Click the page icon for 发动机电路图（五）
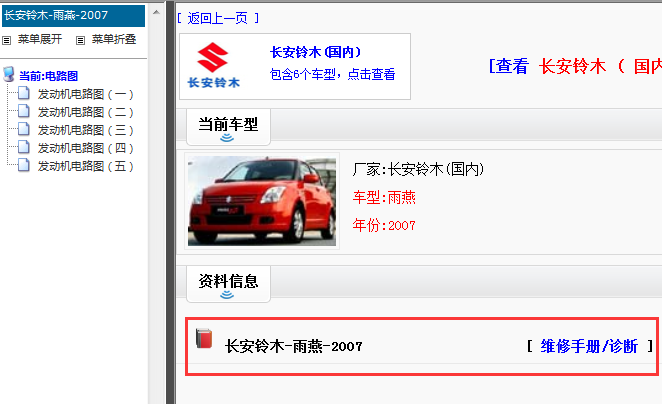The height and width of the screenshot is (404, 662). [24, 166]
